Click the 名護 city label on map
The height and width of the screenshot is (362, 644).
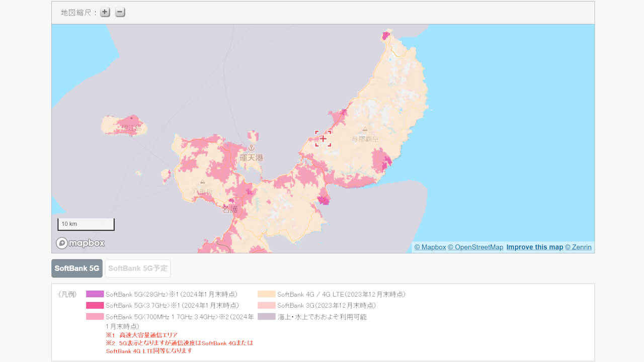pos(230,210)
